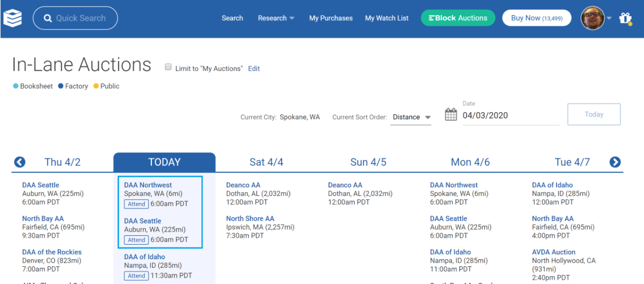Click the Buy Now button

point(537,18)
